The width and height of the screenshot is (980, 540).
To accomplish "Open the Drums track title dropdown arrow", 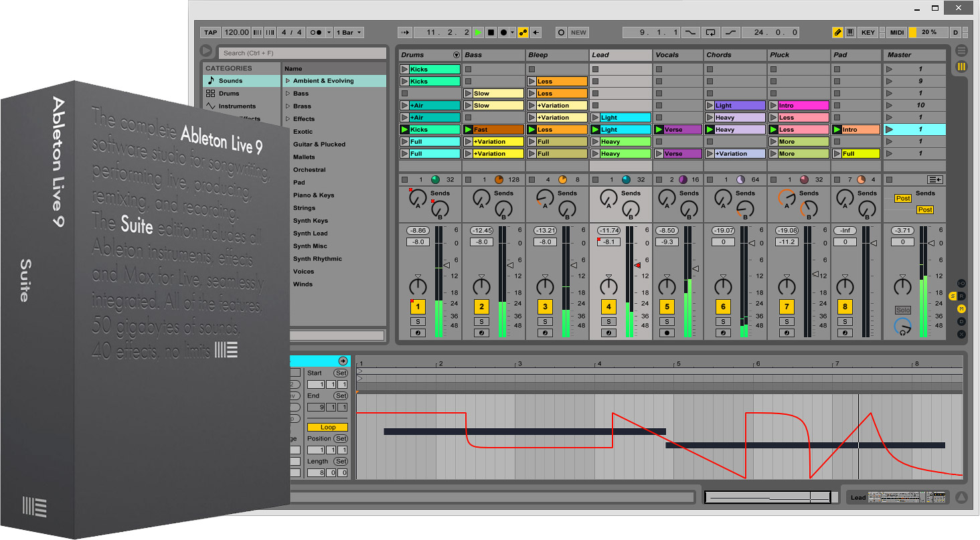I will pyautogui.click(x=457, y=55).
